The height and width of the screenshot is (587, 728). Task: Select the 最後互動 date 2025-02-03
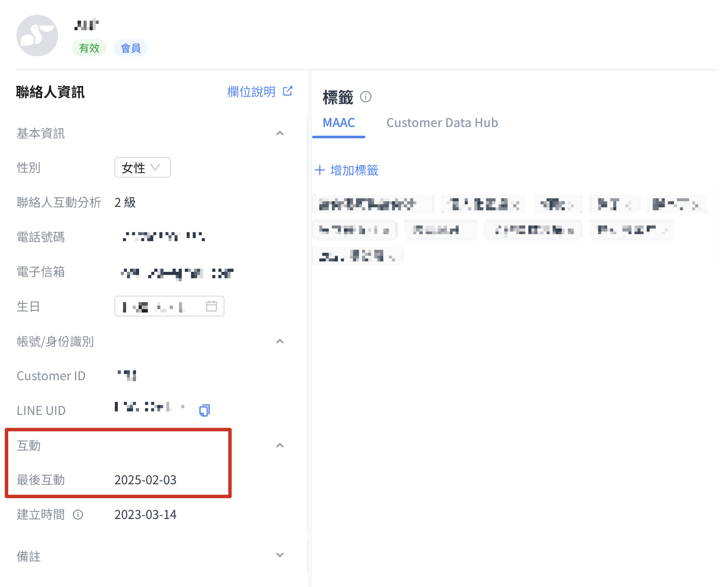pos(145,480)
